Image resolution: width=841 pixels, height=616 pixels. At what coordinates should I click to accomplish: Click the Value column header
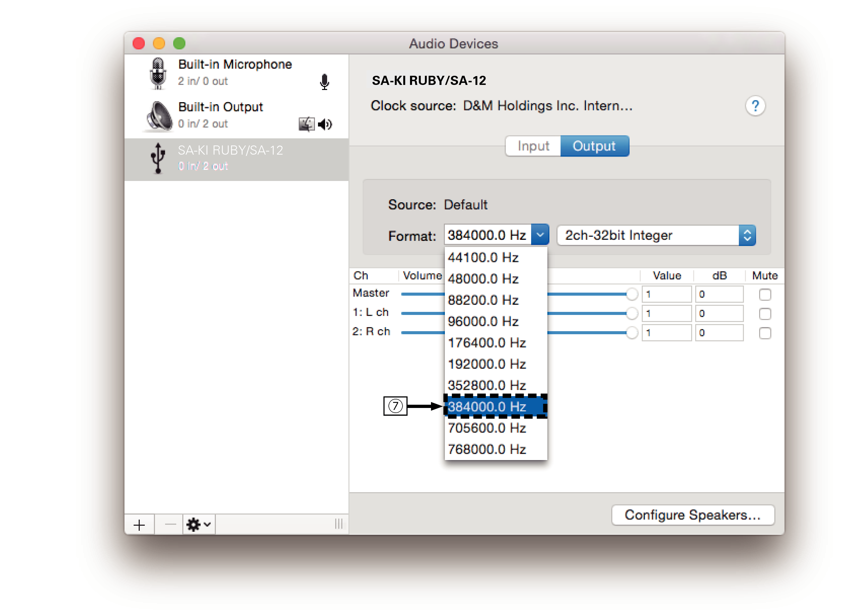[666, 276]
